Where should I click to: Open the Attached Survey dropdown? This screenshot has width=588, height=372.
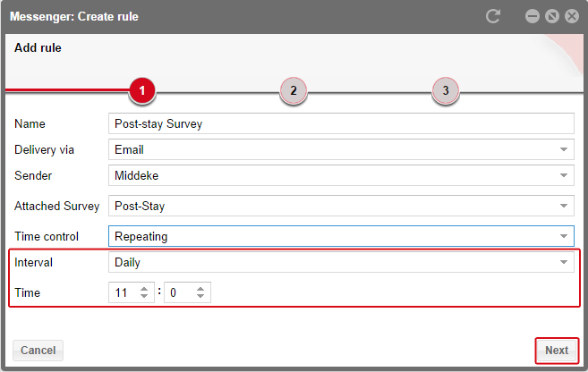(x=564, y=206)
